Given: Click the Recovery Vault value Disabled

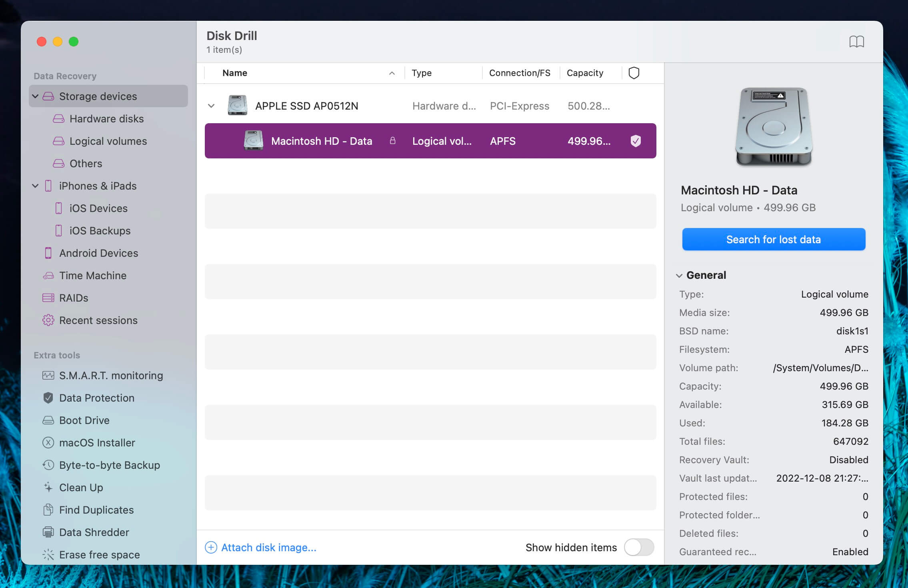Looking at the screenshot, I should coord(849,460).
